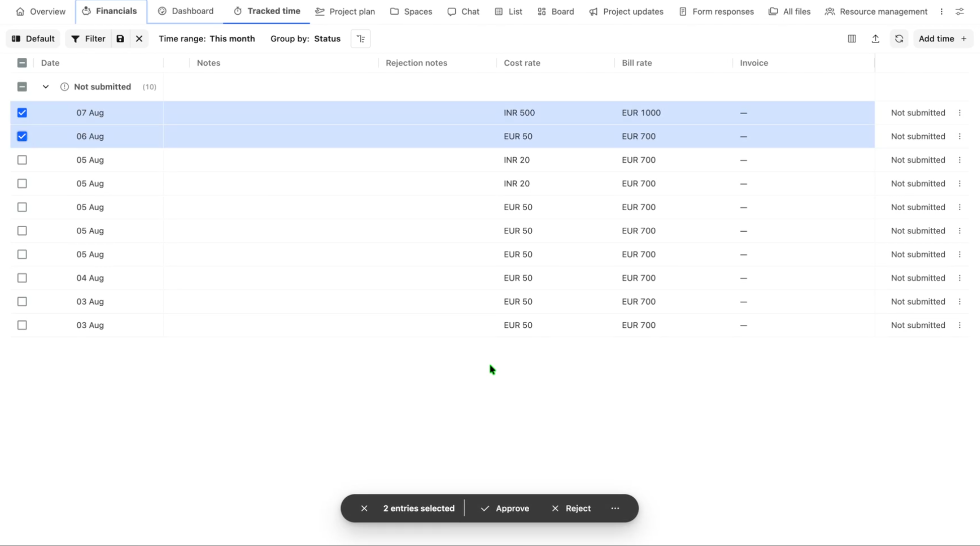Viewport: 980px width, 546px height.
Task: Open the Overview tab
Action: [41, 11]
